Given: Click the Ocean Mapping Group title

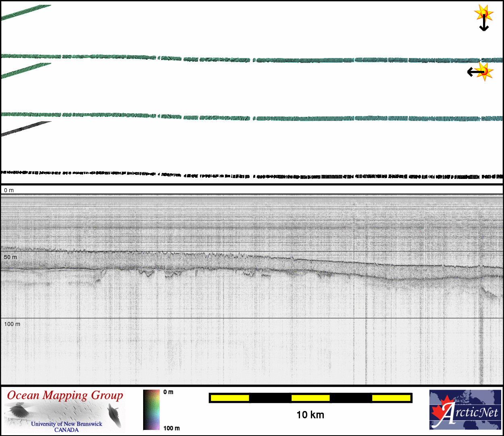Looking at the screenshot, I should [x=65, y=396].
